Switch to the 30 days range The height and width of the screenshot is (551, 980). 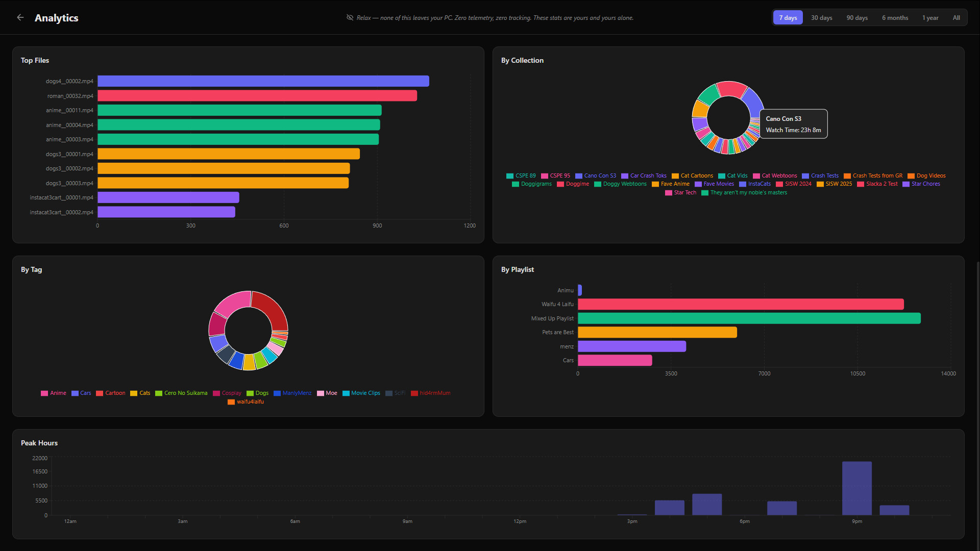821,18
